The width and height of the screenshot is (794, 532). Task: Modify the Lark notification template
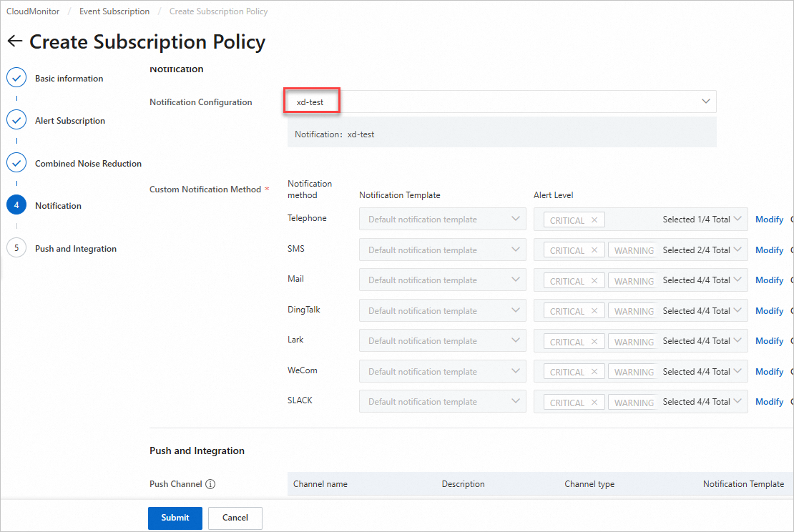(x=769, y=340)
